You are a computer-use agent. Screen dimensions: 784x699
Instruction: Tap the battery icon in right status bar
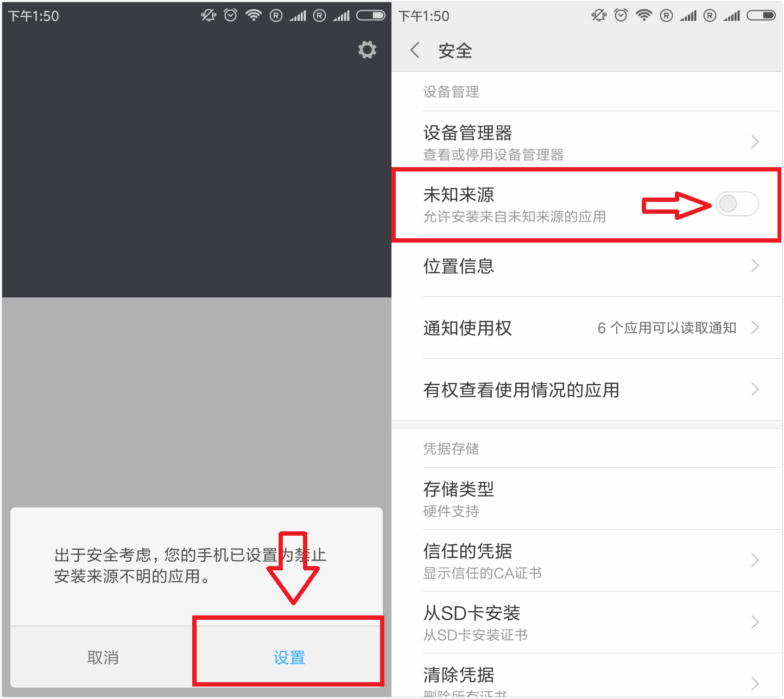pyautogui.click(x=761, y=15)
